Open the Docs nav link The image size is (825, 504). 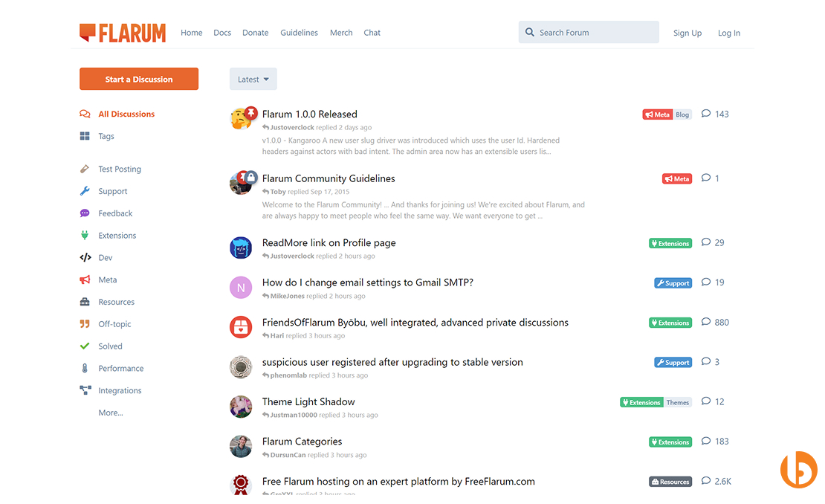coord(222,33)
